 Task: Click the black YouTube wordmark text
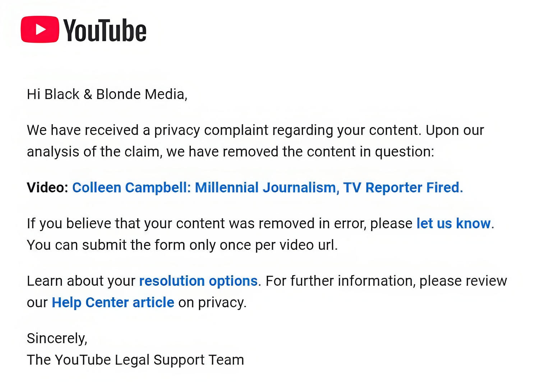point(105,31)
